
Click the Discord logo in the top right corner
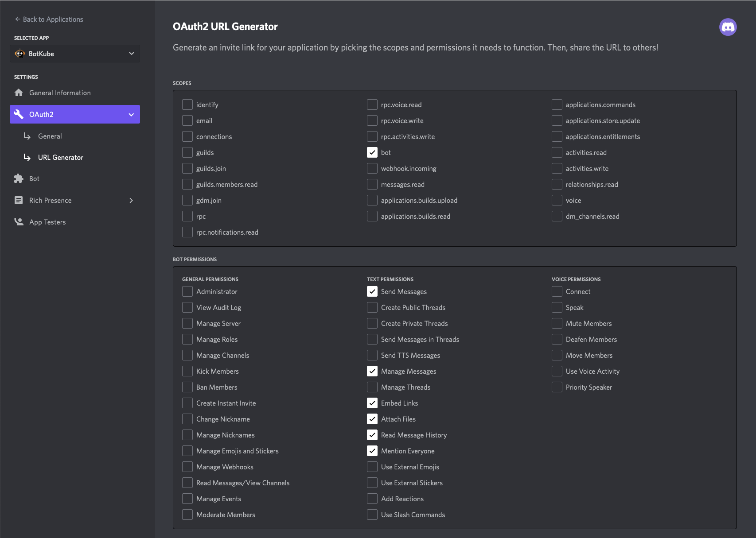[x=728, y=27]
